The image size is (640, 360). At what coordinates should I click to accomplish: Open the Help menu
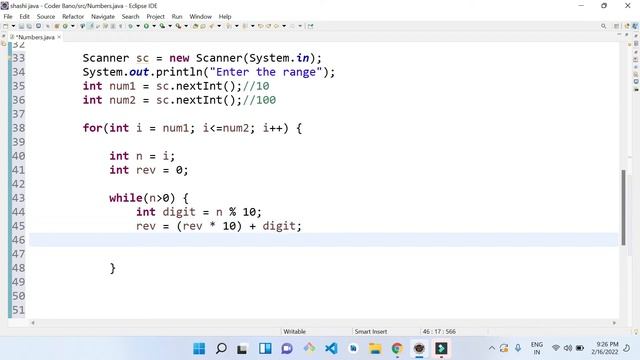tap(225, 16)
